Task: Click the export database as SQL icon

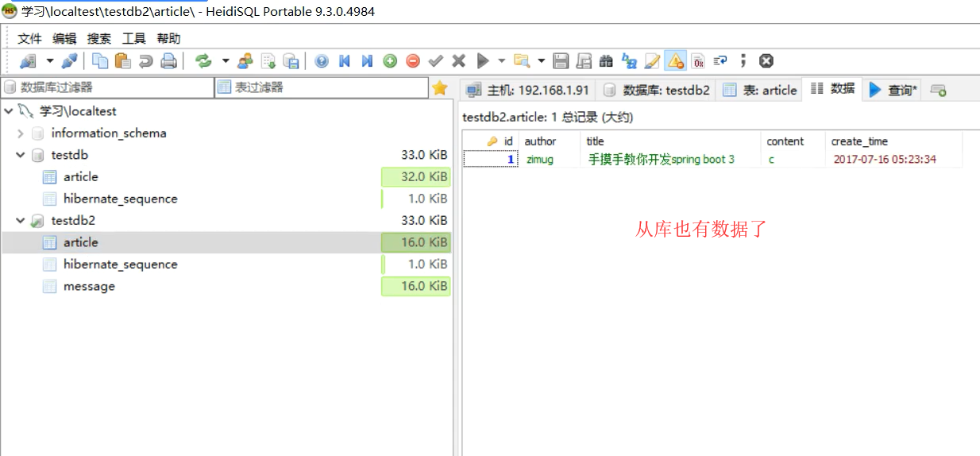Action: coord(291,61)
